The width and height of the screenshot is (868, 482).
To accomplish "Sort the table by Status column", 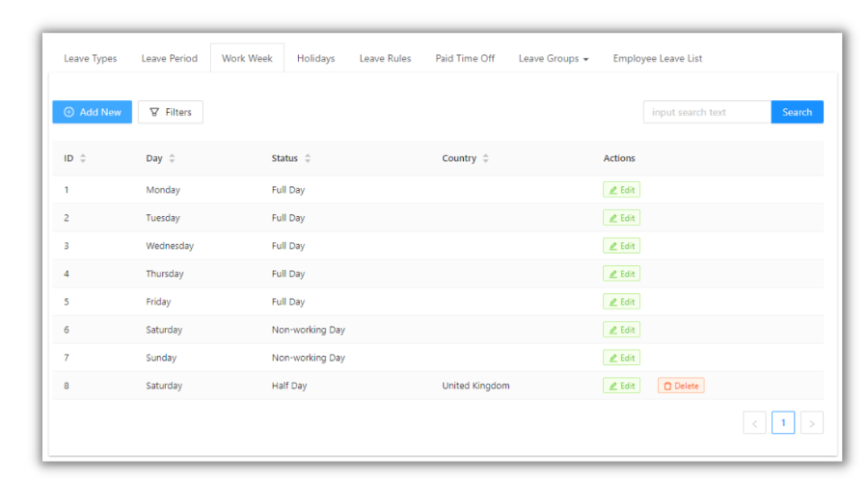I will click(308, 159).
